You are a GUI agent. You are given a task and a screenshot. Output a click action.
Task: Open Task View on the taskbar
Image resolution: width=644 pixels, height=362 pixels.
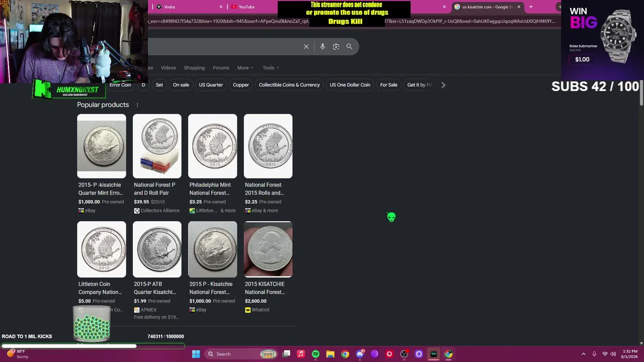(x=286, y=354)
